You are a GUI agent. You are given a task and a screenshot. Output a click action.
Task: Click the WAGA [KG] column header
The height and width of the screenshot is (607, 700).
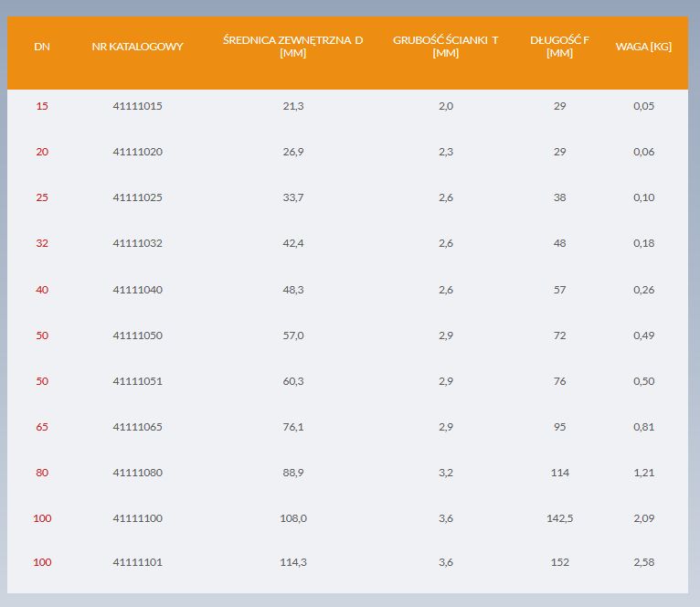point(643,47)
